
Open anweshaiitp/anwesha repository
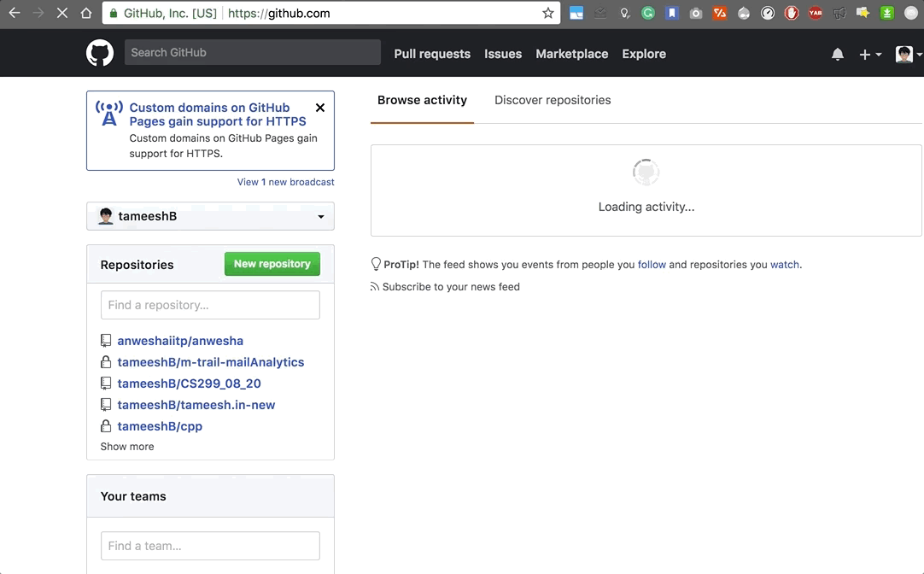(180, 341)
